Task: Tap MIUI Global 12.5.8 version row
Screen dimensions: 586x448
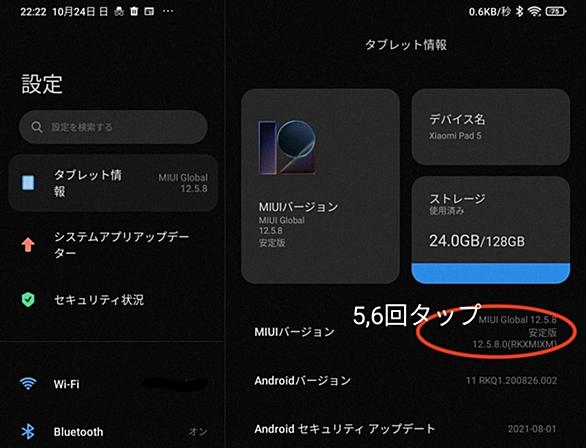Action: (x=405, y=332)
